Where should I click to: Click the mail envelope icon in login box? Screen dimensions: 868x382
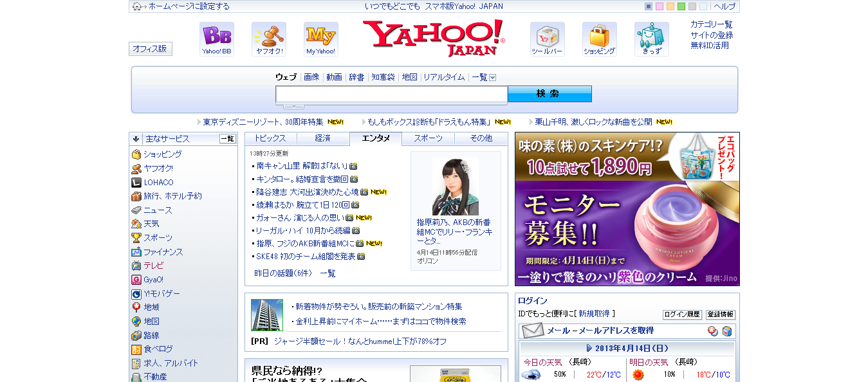[533, 331]
